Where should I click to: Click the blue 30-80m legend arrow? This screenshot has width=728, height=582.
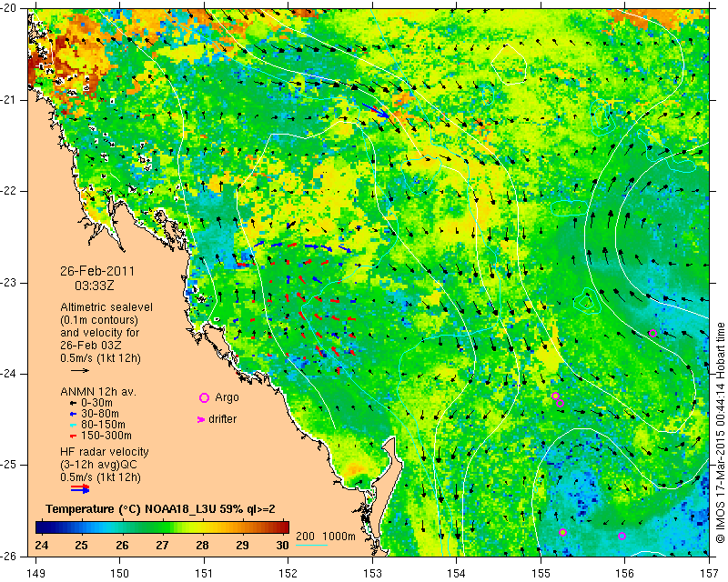[73, 414]
